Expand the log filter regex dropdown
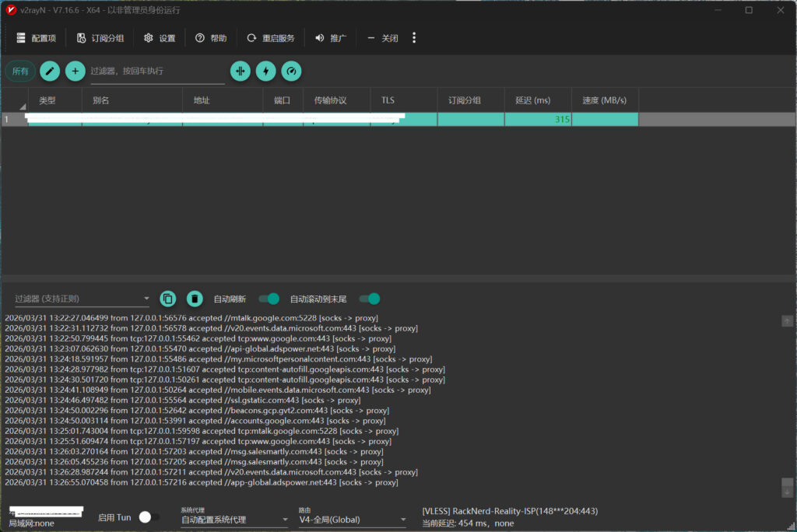797x532 pixels. pos(146,299)
